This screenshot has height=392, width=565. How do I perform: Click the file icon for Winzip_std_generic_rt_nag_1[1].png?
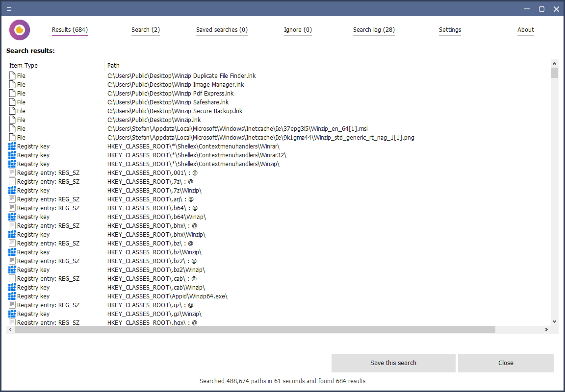12,138
